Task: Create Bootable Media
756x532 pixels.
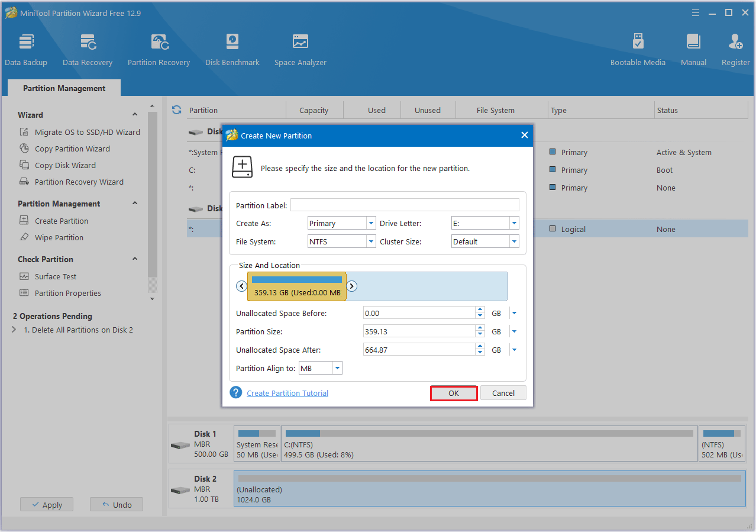Action: [x=638, y=50]
